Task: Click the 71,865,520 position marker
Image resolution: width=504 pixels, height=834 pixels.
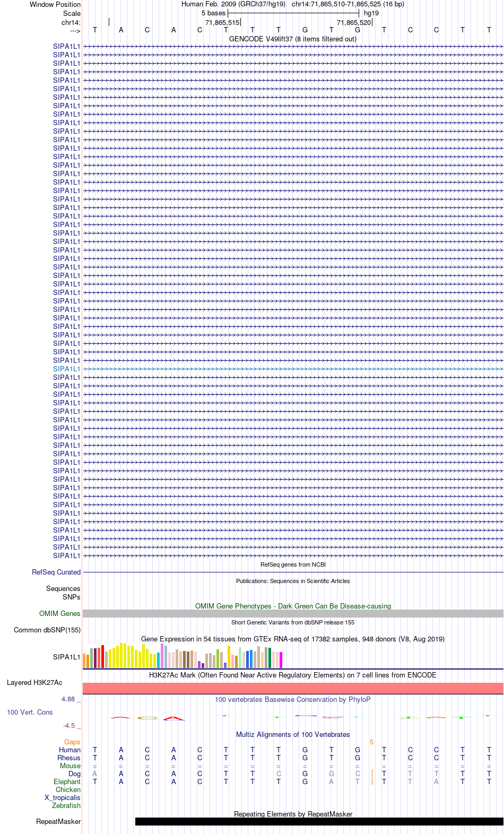Action: point(354,22)
